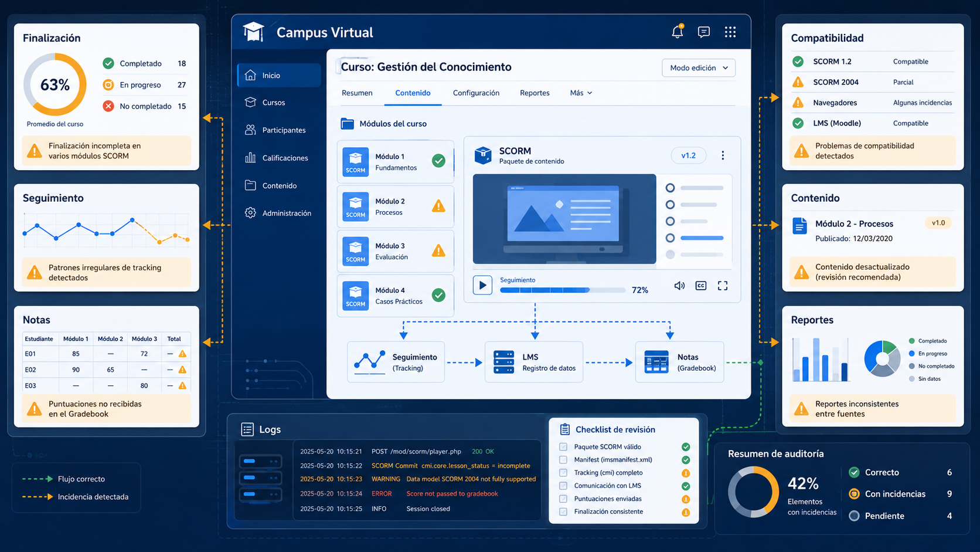This screenshot has height=552, width=980.
Task: Check the Finalización consistente checkbox
Action: click(563, 512)
